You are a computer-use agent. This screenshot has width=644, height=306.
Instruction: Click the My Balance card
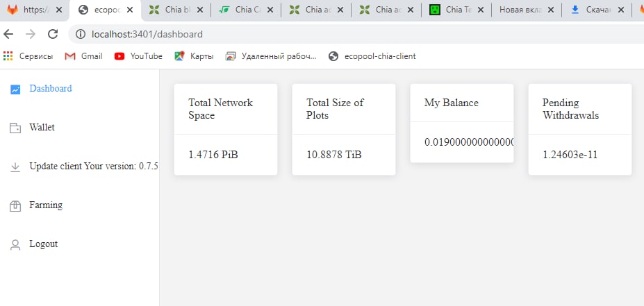coord(461,124)
